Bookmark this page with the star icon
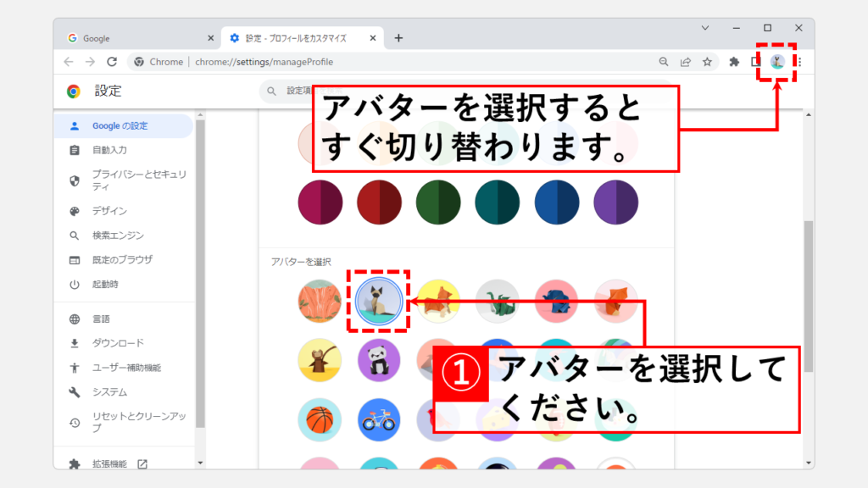Viewport: 868px width, 488px height. pyautogui.click(x=708, y=62)
